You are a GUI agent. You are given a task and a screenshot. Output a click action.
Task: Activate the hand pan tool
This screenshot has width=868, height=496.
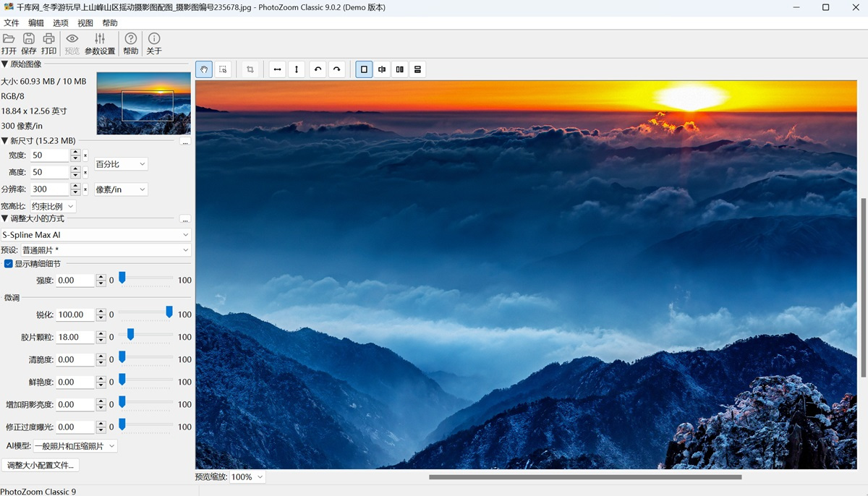(204, 69)
